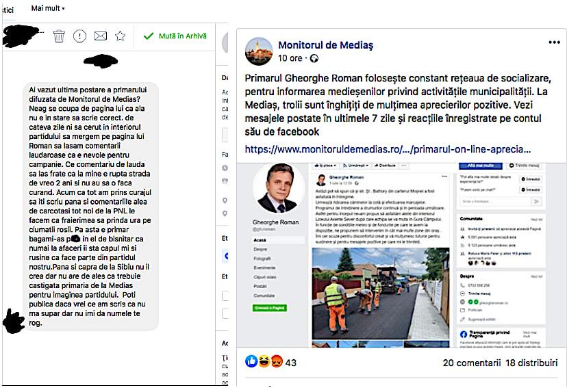Click the trash delete icon
This screenshot has height=392, width=567.
tap(59, 36)
